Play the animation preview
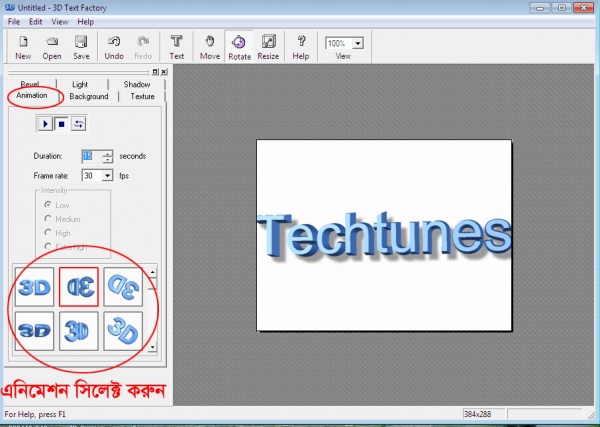The height and width of the screenshot is (427, 600). (x=45, y=124)
